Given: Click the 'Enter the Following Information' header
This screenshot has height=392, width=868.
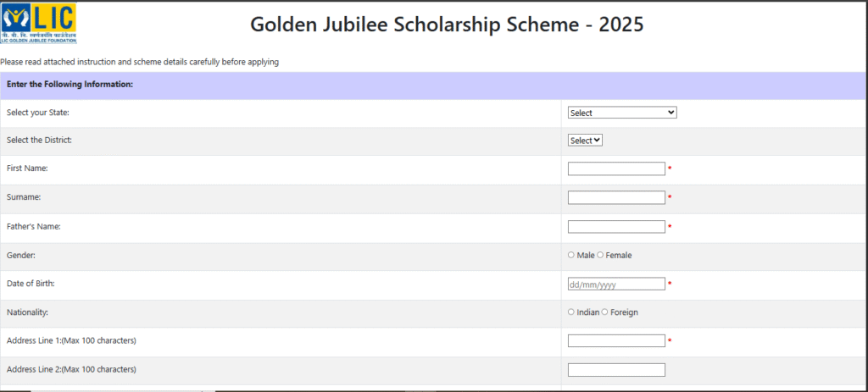Looking at the screenshot, I should click(x=70, y=85).
